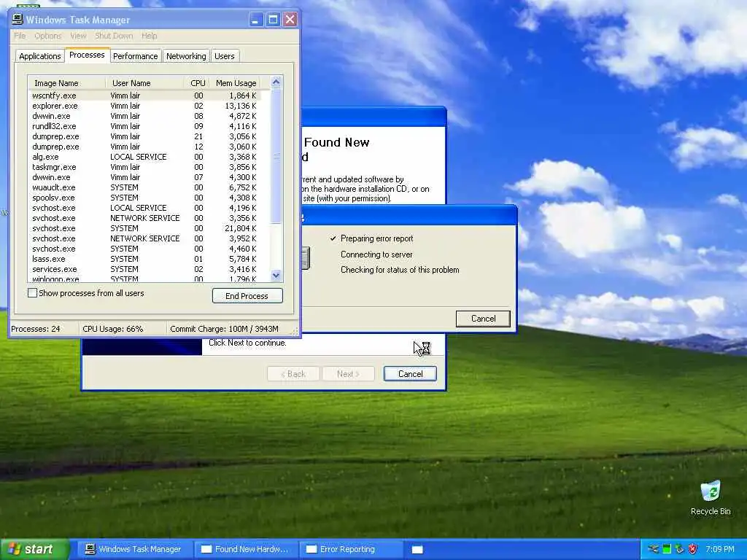The image size is (747, 560).
Task: Click the Task Manager title bar icon
Action: pos(18,20)
